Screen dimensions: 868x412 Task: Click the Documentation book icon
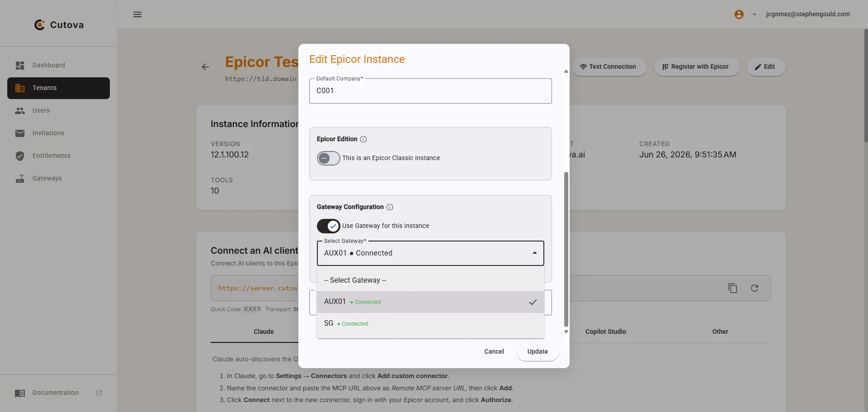[x=20, y=393]
